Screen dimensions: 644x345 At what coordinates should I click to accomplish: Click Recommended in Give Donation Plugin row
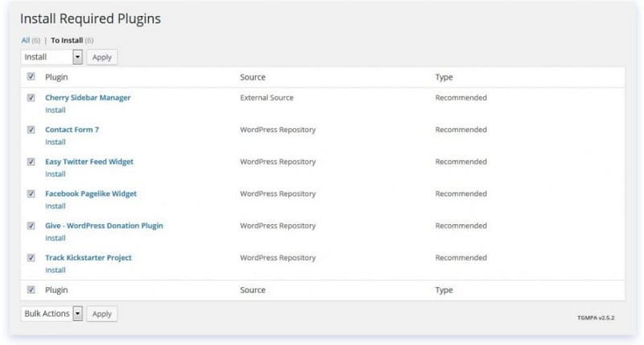click(x=461, y=226)
